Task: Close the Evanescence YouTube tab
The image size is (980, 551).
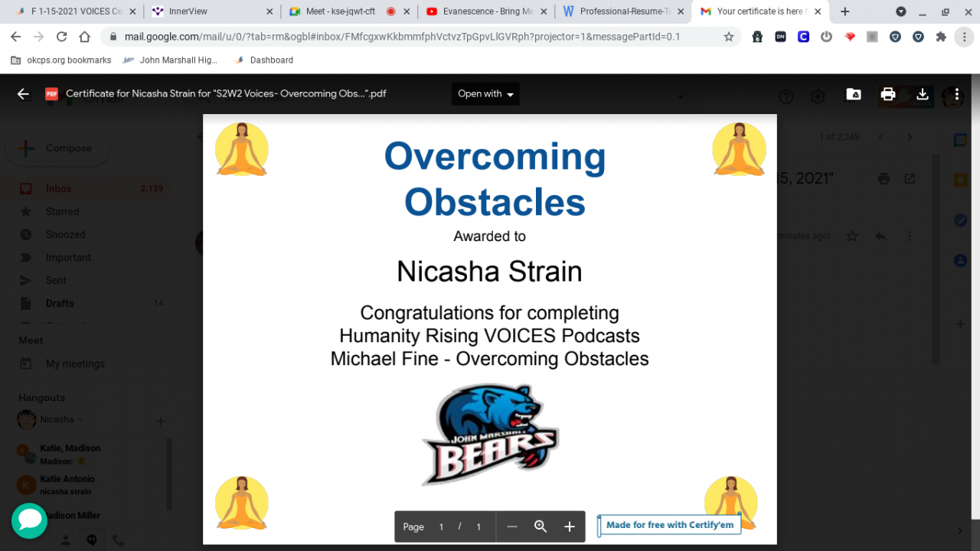Action: click(543, 11)
